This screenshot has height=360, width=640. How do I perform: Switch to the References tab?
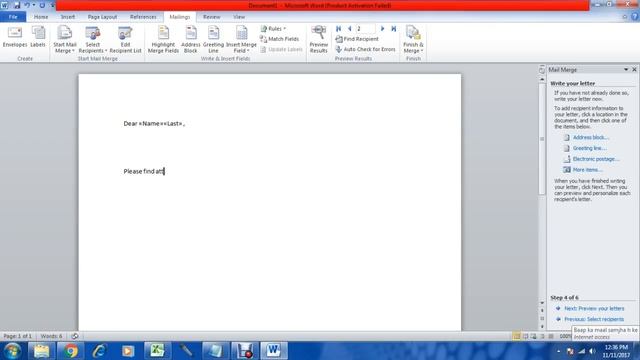(143, 17)
